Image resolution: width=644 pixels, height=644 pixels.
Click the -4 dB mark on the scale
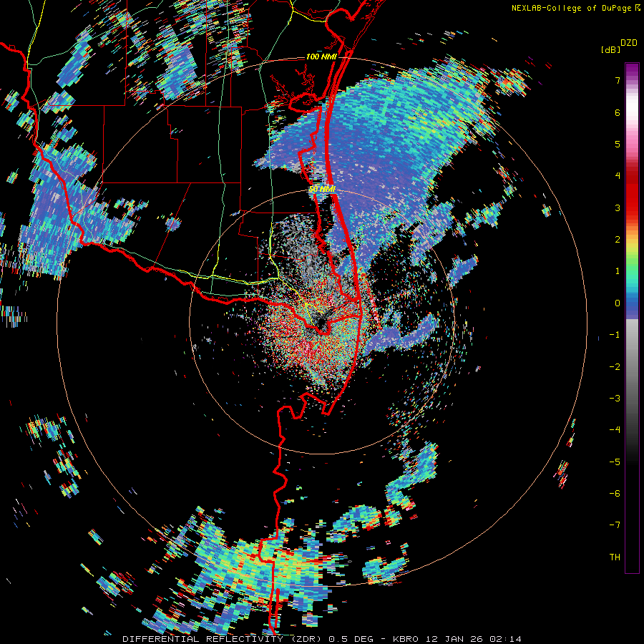tap(615, 430)
